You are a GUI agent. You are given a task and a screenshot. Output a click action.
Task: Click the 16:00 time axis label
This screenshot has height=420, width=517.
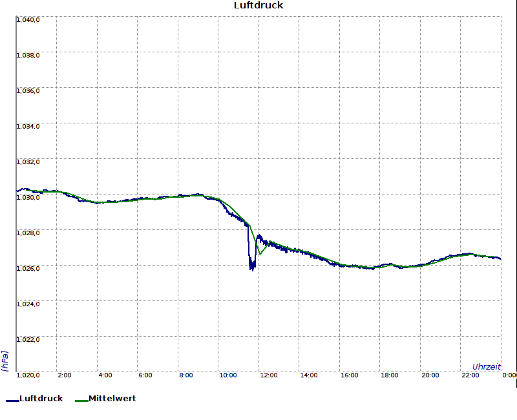click(349, 375)
